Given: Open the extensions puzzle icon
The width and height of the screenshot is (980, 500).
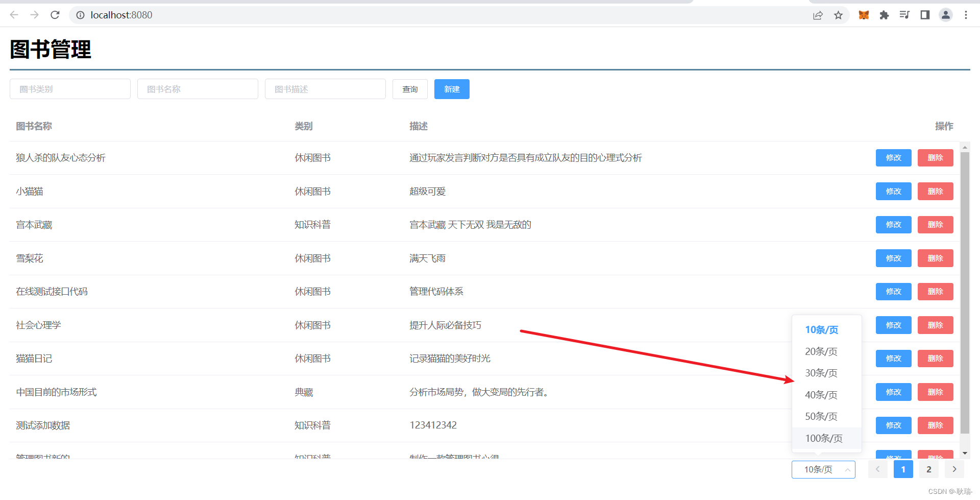Looking at the screenshot, I should pos(884,15).
